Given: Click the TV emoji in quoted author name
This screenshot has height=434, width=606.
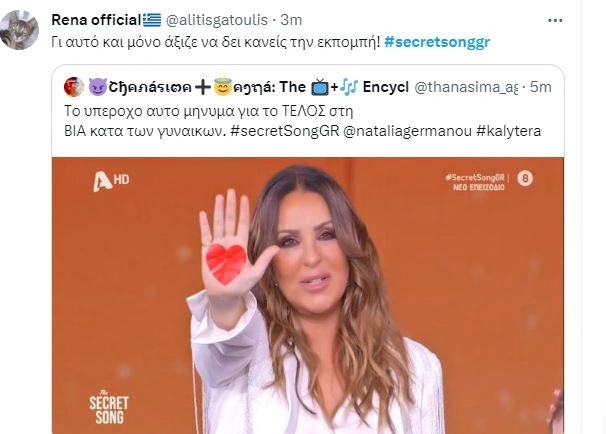Looking at the screenshot, I should (x=320, y=87).
